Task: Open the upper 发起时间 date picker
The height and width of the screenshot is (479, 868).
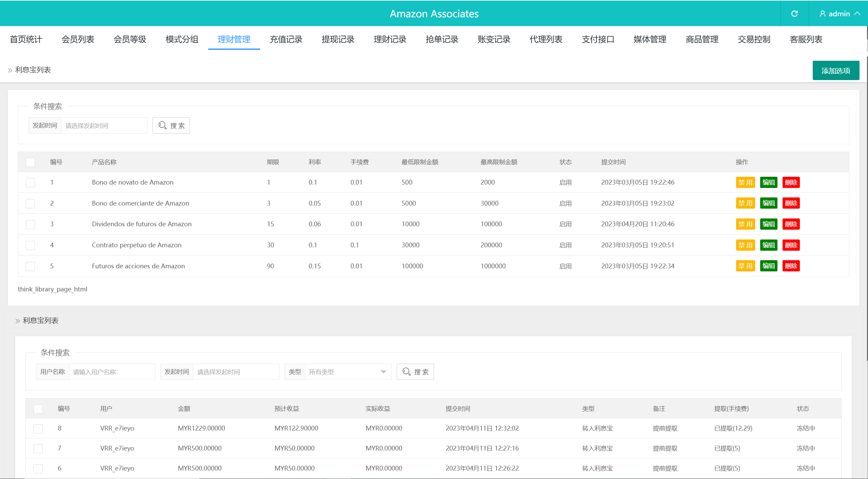Action: [x=104, y=126]
